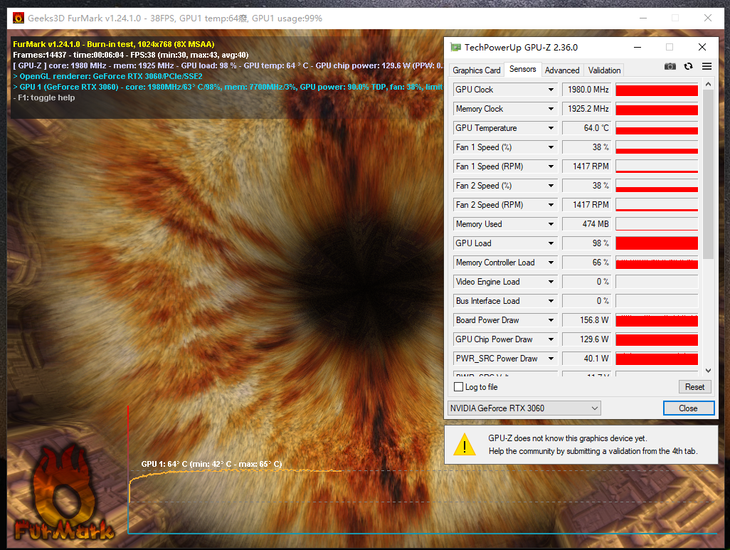
Task: Click the 1980.0 MHz GPU Clock value
Action: 586,89
